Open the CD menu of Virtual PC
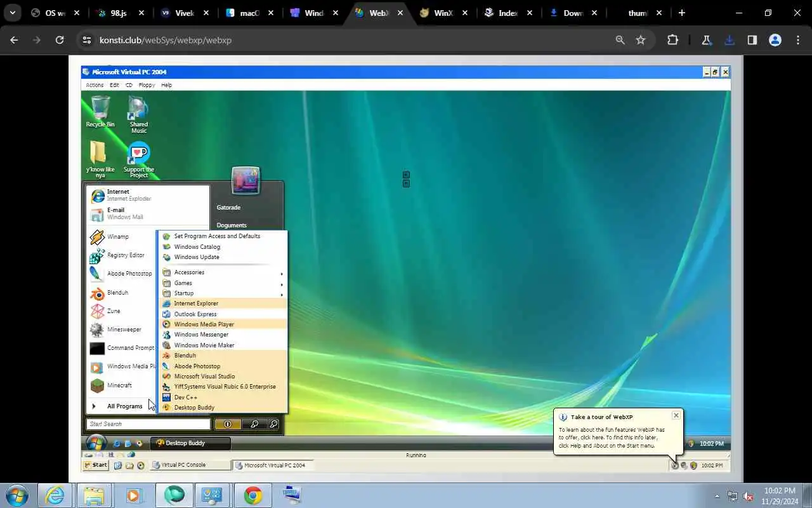The width and height of the screenshot is (812, 508). click(129, 85)
